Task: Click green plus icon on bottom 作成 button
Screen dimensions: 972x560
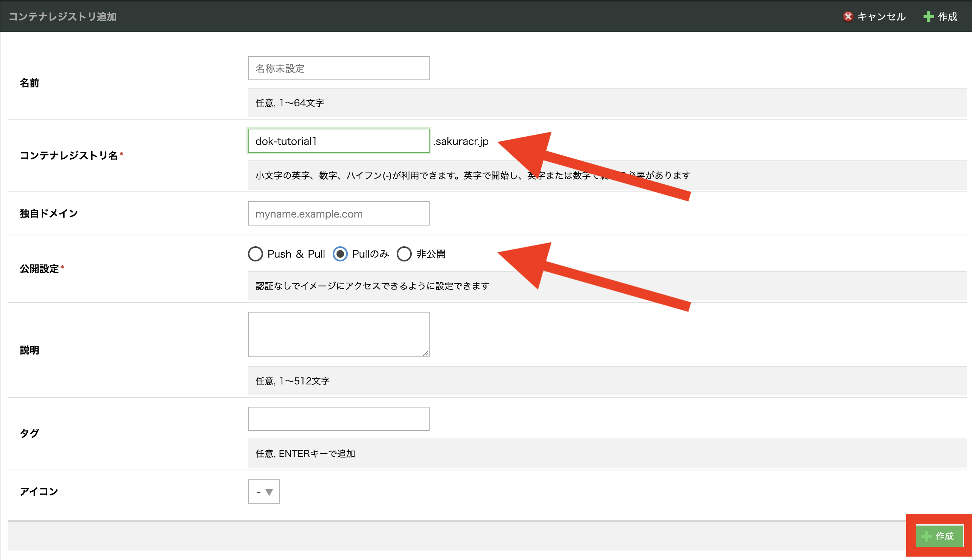Action: point(926,536)
